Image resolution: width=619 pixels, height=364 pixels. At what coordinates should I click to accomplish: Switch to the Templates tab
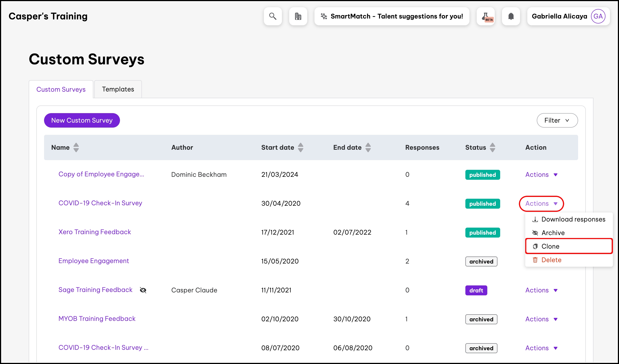118,89
